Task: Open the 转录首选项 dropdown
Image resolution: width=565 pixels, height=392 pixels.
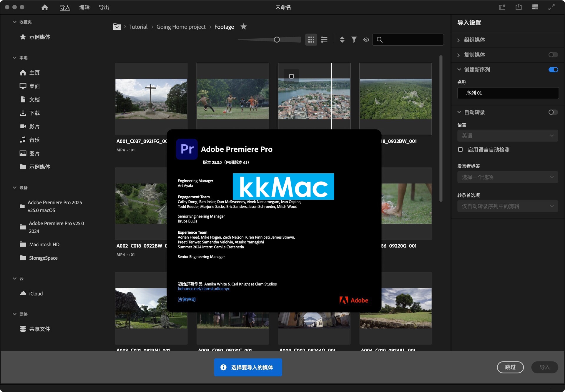Action: (x=508, y=206)
